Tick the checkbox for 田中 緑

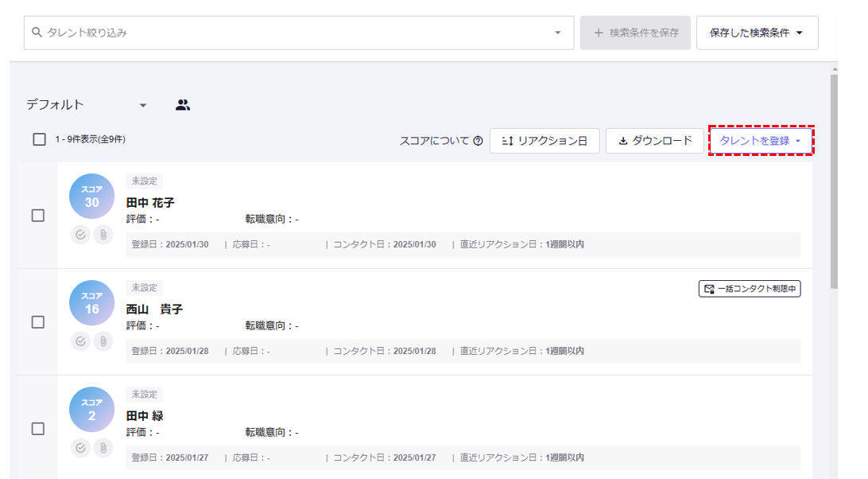pos(37,429)
